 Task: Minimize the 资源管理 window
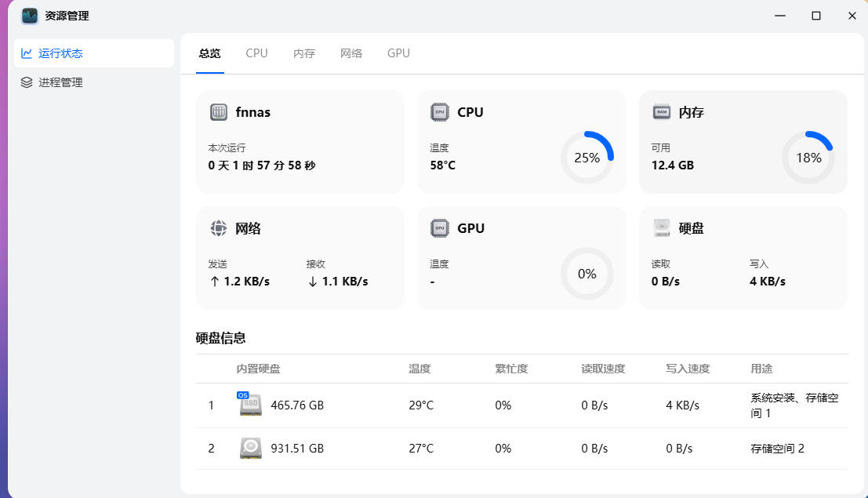tap(780, 16)
